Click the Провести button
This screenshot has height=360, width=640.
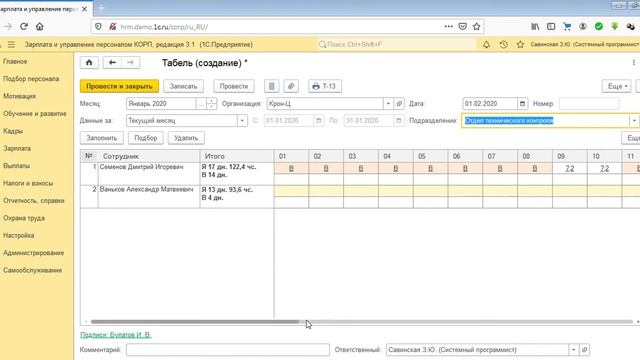pos(234,86)
